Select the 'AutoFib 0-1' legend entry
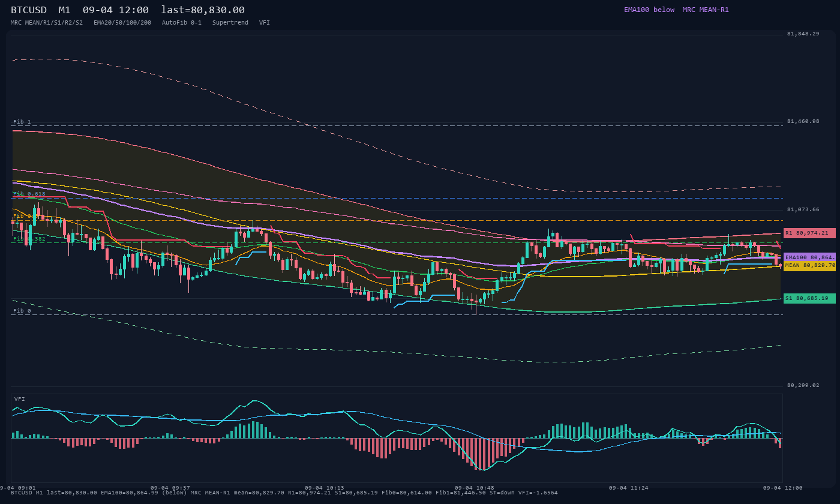This screenshot has height=504, width=840. click(x=182, y=22)
